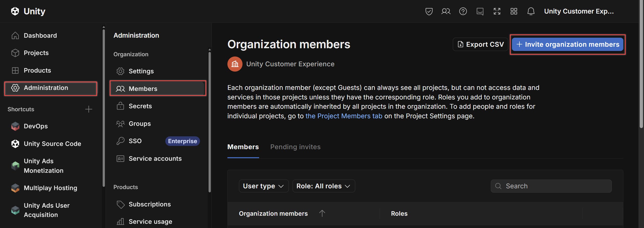
Task: Open Secrets in Administration menu
Action: (x=140, y=106)
